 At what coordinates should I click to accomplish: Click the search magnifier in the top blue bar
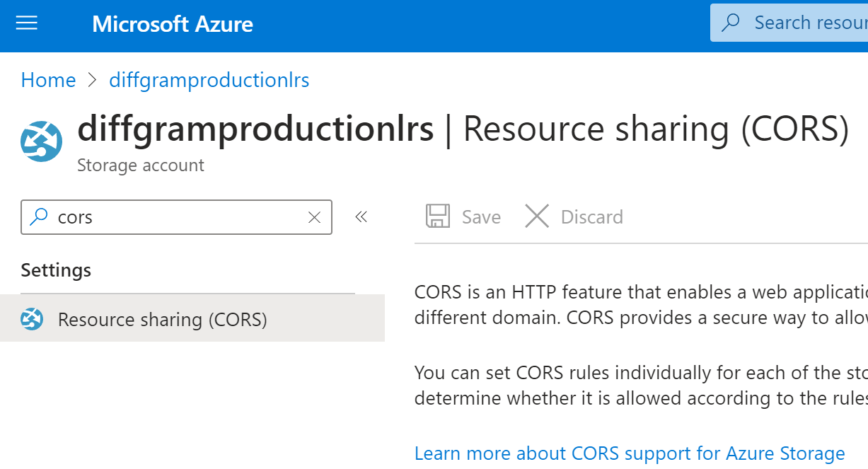tap(729, 23)
